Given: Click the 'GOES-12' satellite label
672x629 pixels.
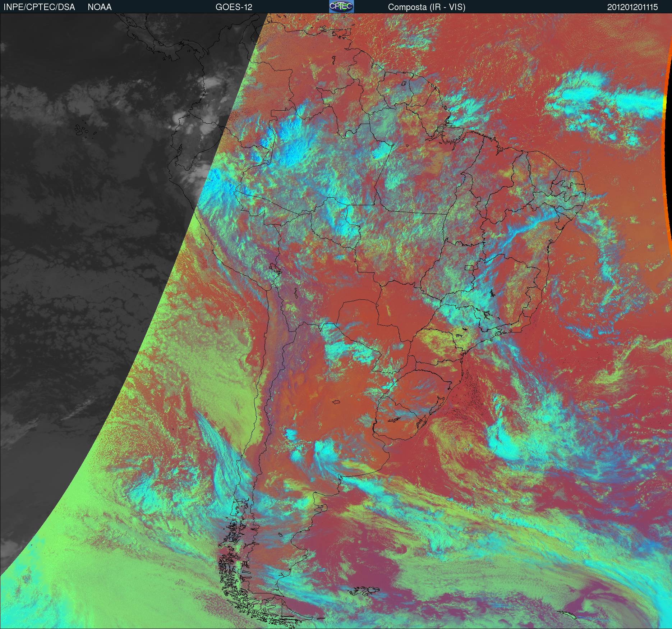Looking at the screenshot, I should [234, 7].
